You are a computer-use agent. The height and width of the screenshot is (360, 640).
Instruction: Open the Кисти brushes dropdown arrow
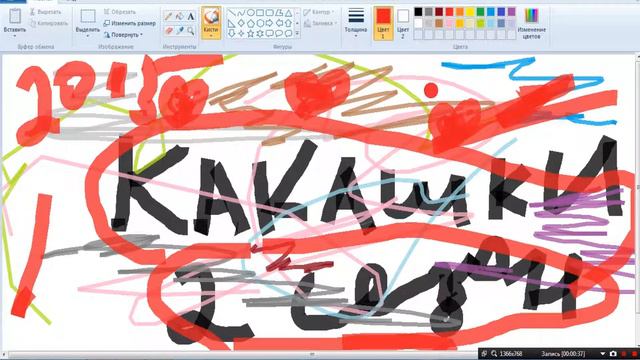[211, 36]
